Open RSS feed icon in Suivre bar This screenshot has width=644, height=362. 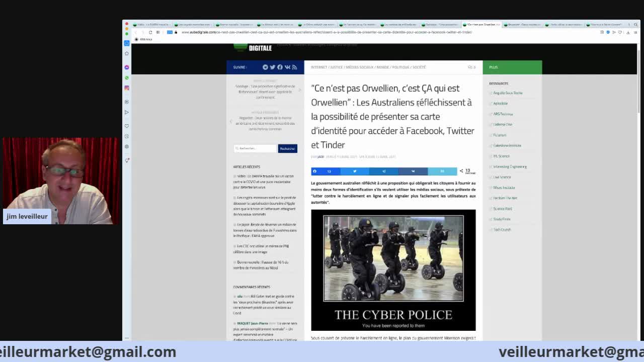point(294,67)
